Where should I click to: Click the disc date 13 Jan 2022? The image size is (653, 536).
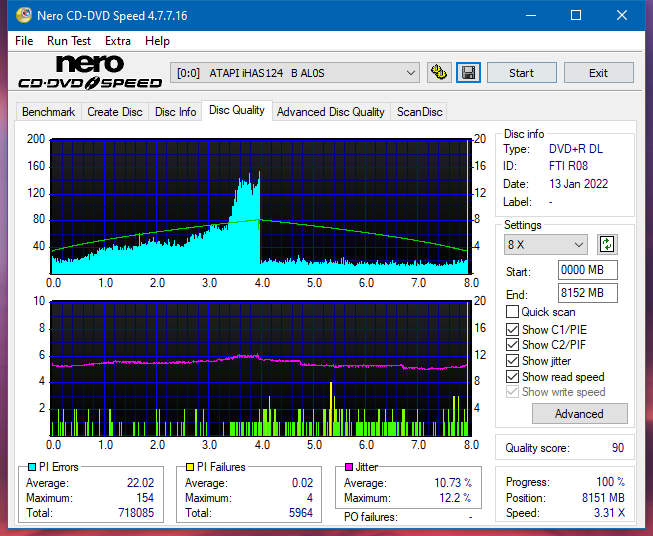pos(578,184)
